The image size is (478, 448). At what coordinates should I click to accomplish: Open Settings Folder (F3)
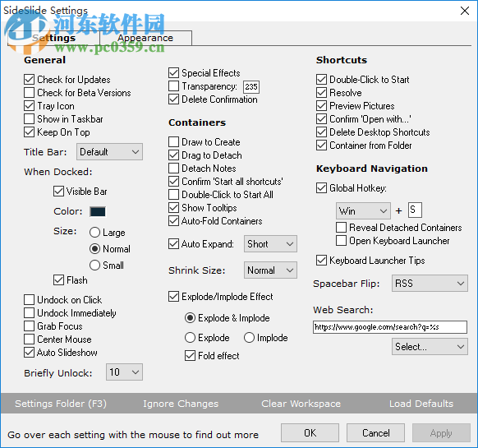coord(61,404)
